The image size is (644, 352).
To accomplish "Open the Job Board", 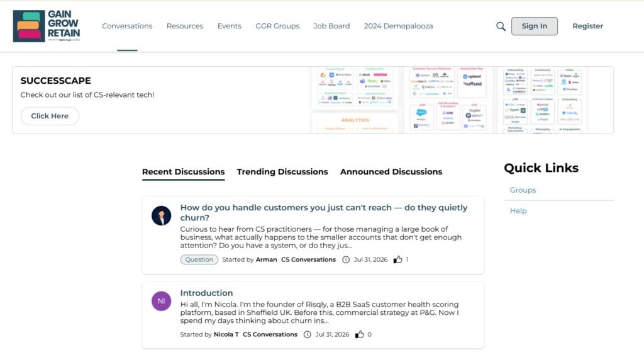I will [x=331, y=26].
